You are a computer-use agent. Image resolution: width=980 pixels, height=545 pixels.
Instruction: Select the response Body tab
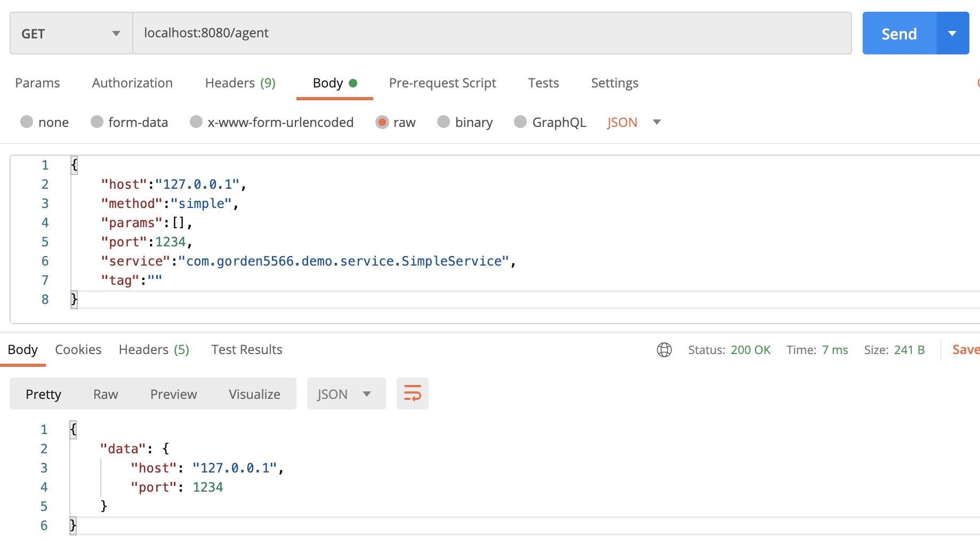click(x=23, y=349)
